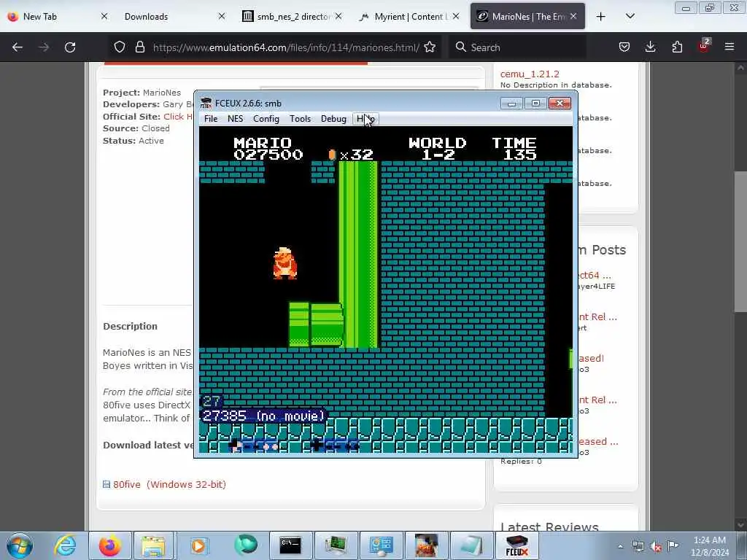Go forward in Firefox history
This screenshot has height=560, width=747.
coord(44,47)
